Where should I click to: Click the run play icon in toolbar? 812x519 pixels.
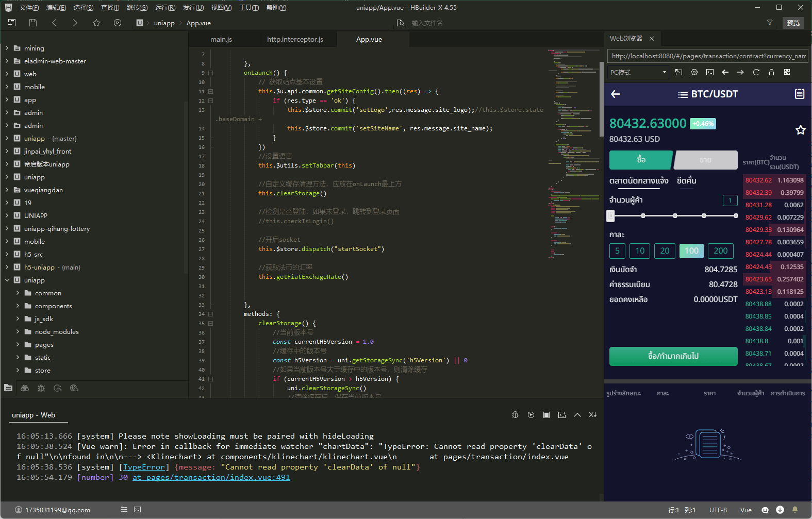pos(118,23)
